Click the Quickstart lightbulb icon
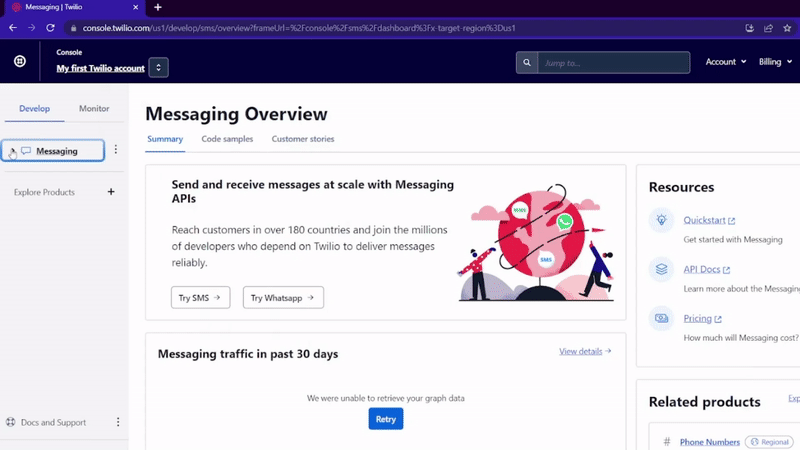This screenshot has height=450, width=800. pos(661,220)
